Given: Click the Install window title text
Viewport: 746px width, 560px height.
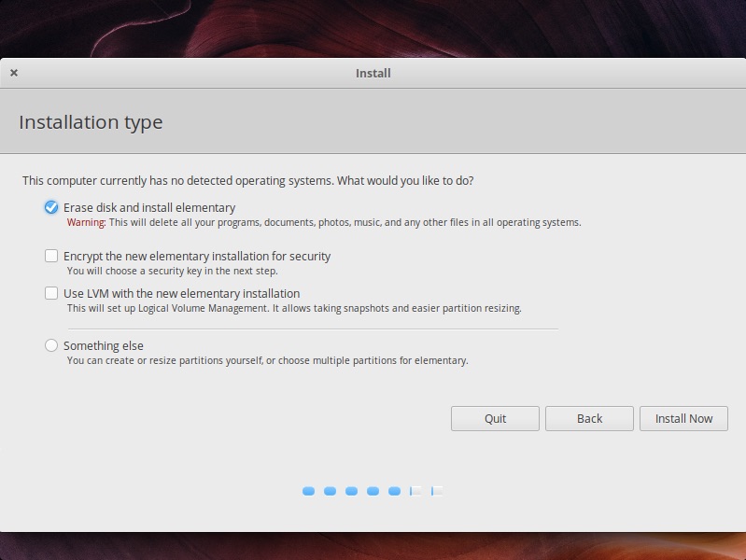Looking at the screenshot, I should point(373,74).
